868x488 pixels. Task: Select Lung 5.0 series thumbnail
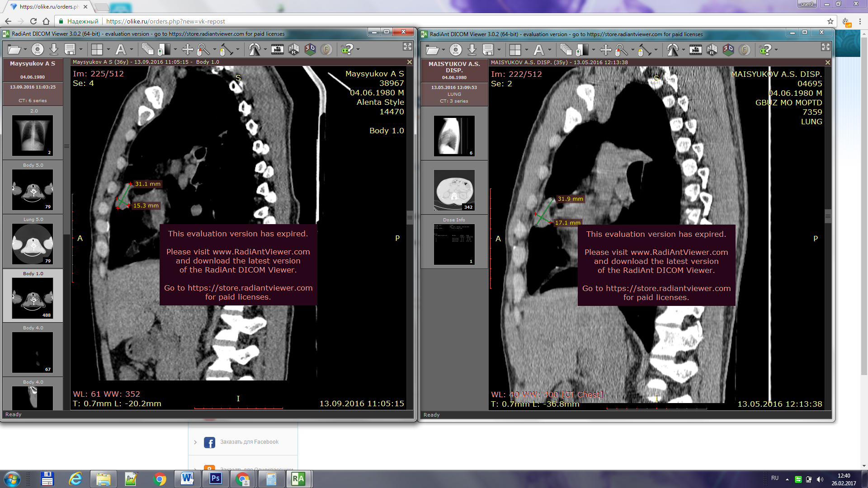click(33, 244)
